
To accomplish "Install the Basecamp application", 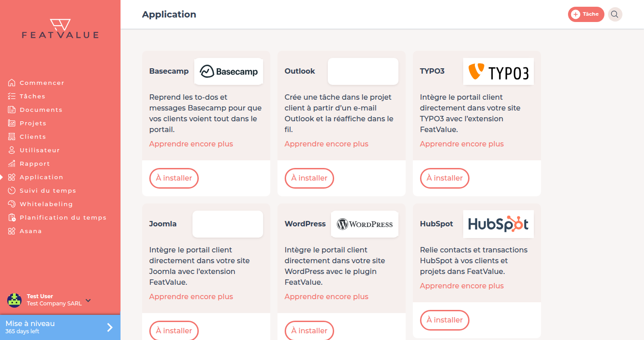I will pyautogui.click(x=174, y=178).
